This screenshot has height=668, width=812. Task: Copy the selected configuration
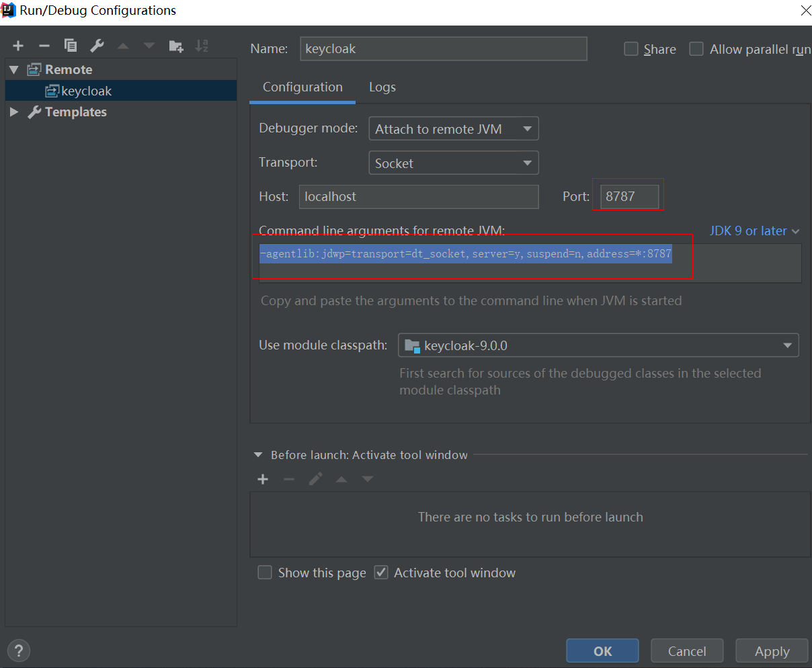tap(71, 46)
